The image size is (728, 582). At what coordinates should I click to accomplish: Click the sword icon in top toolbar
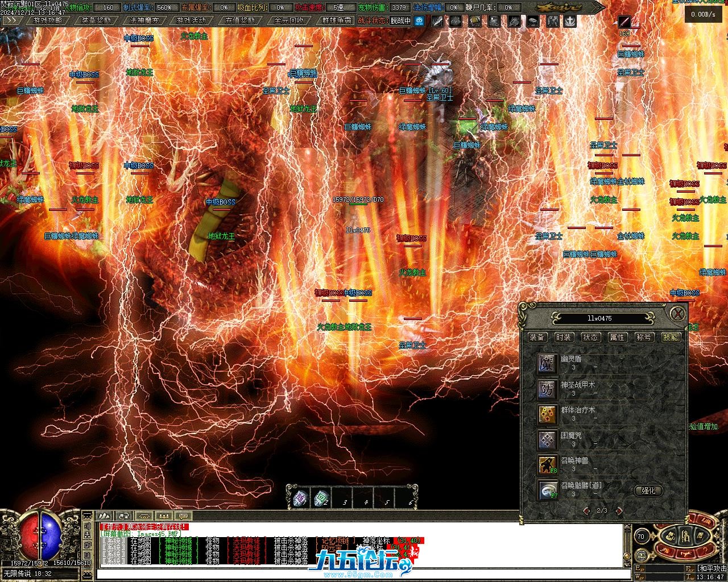click(437, 21)
